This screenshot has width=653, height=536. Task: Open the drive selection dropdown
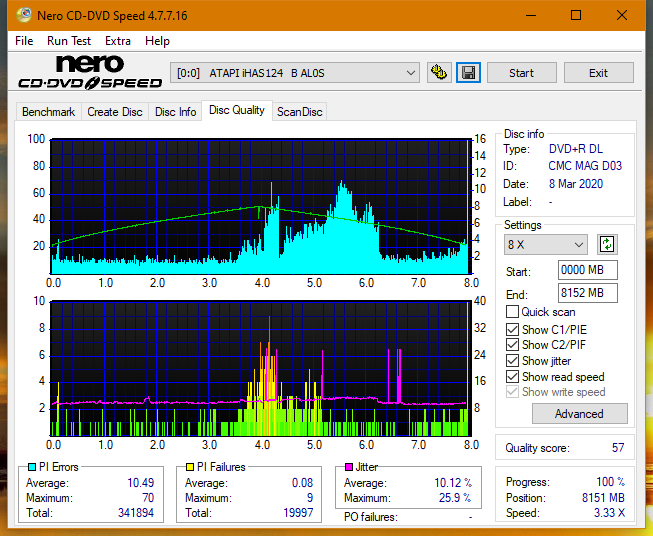(x=295, y=73)
